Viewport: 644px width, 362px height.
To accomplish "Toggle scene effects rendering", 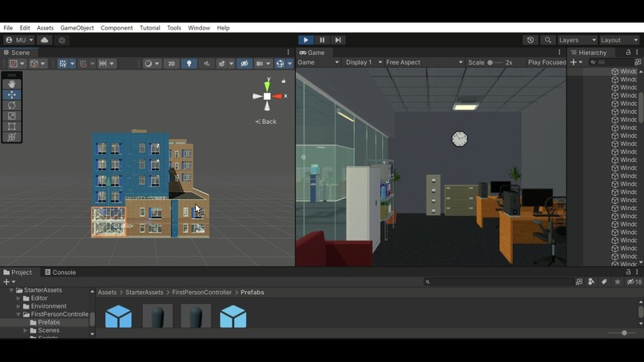I will click(222, 64).
